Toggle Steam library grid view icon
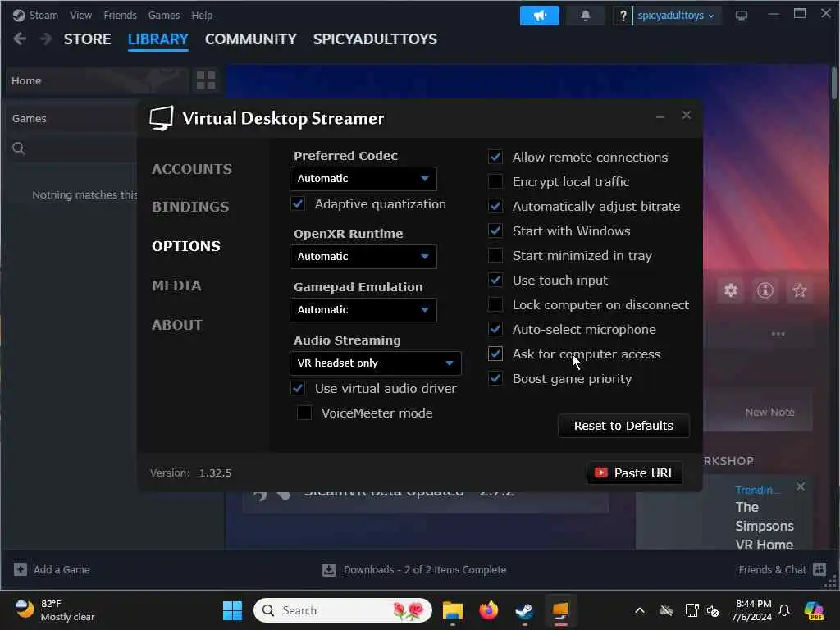The width and height of the screenshot is (840, 630). point(206,80)
